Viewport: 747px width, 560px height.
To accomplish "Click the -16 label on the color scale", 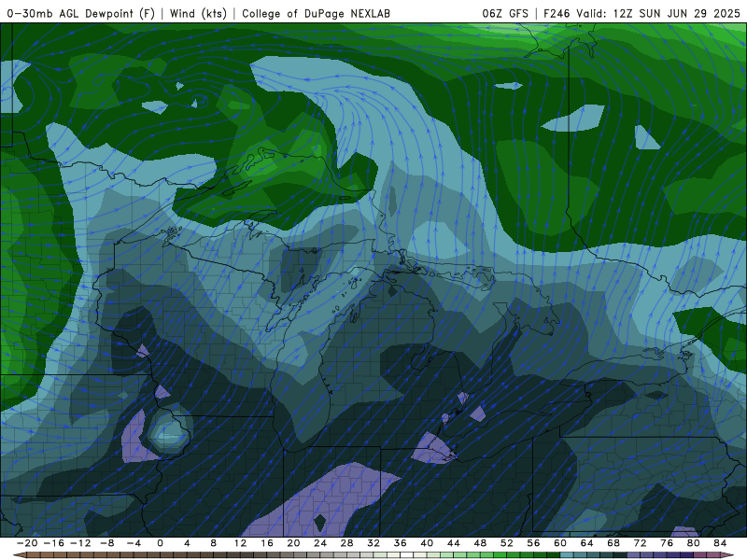I will (53, 543).
